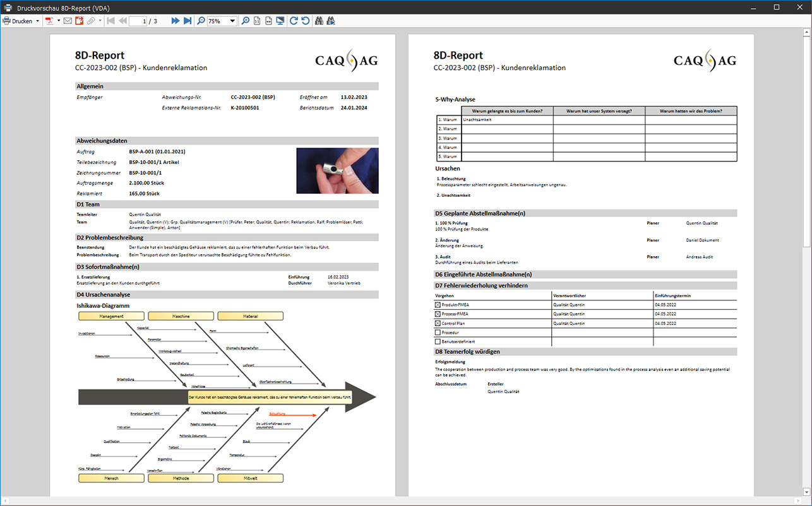
Task: Click the printer app icon in title bar
Action: (8, 7)
